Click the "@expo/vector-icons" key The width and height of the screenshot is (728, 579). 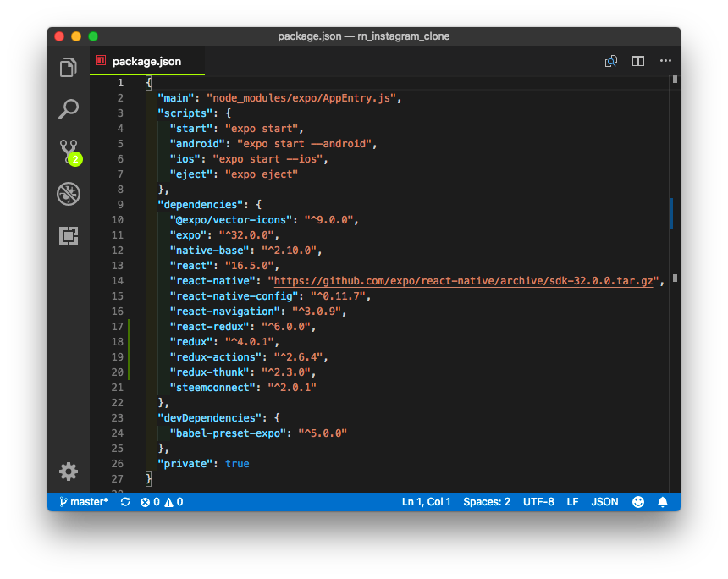(231, 220)
